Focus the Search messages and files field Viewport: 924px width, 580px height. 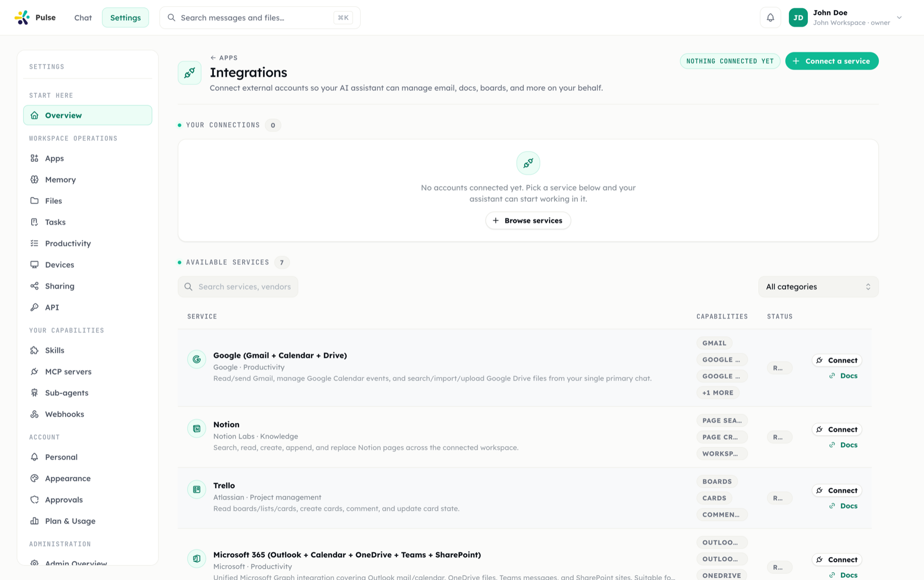(260, 18)
